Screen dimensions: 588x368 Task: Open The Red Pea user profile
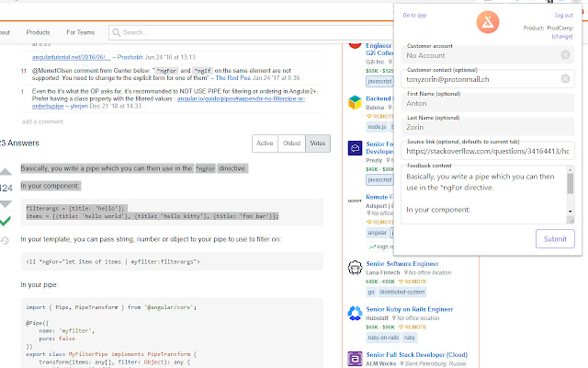point(233,77)
